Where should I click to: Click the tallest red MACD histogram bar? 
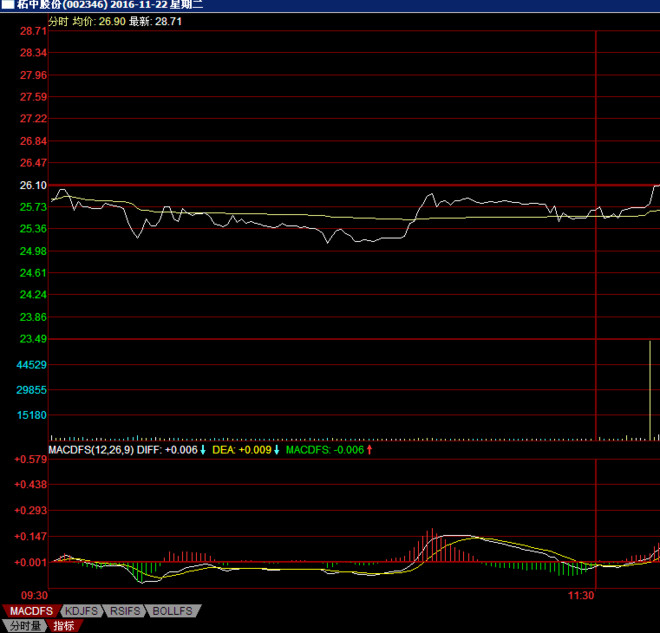pos(432,545)
